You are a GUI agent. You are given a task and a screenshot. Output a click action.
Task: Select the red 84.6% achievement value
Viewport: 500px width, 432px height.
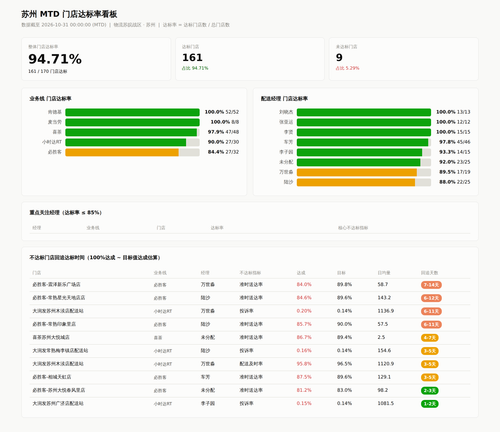point(304,298)
